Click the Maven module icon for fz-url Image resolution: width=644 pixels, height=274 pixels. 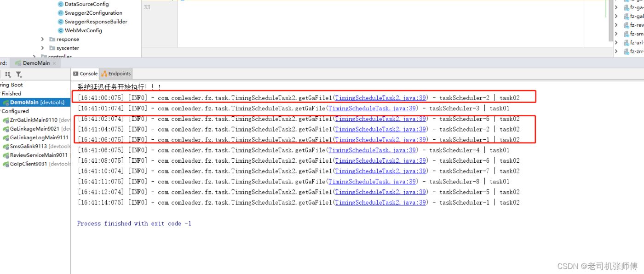click(x=626, y=43)
